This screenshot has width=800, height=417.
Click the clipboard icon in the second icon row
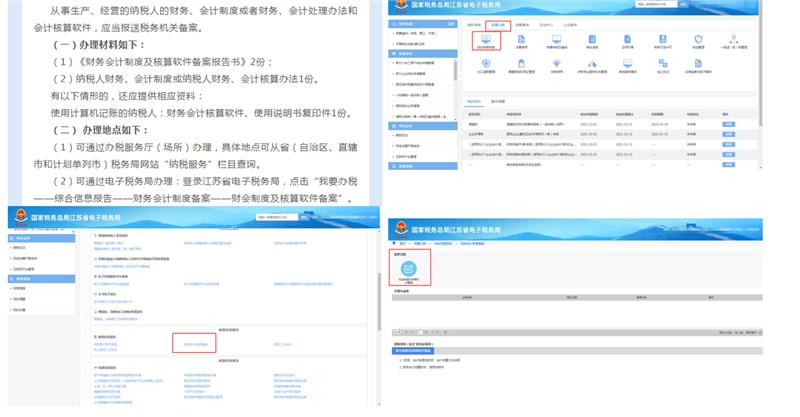point(521,64)
